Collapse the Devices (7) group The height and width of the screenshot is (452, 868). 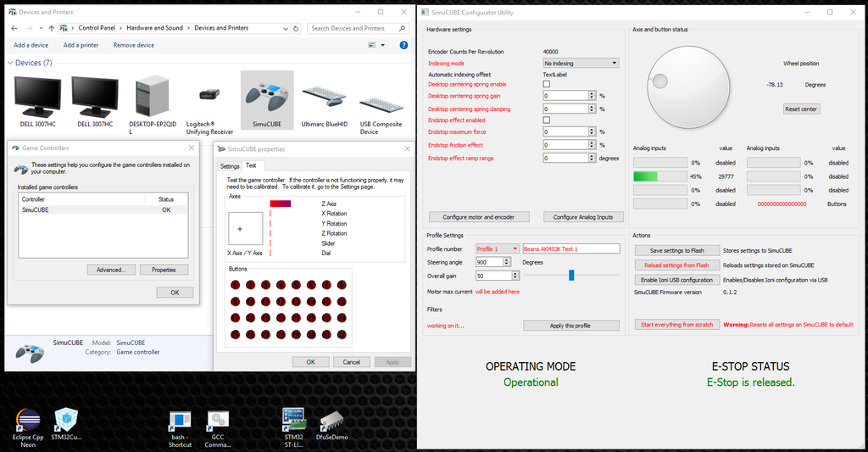[10, 63]
